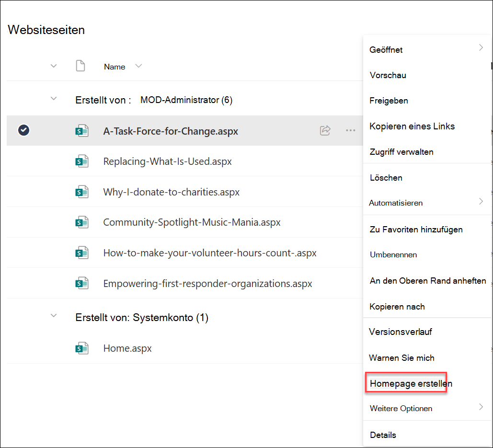Open Empowering-first-responder-organizations.aspx
The image size is (493, 448).
pos(207,284)
